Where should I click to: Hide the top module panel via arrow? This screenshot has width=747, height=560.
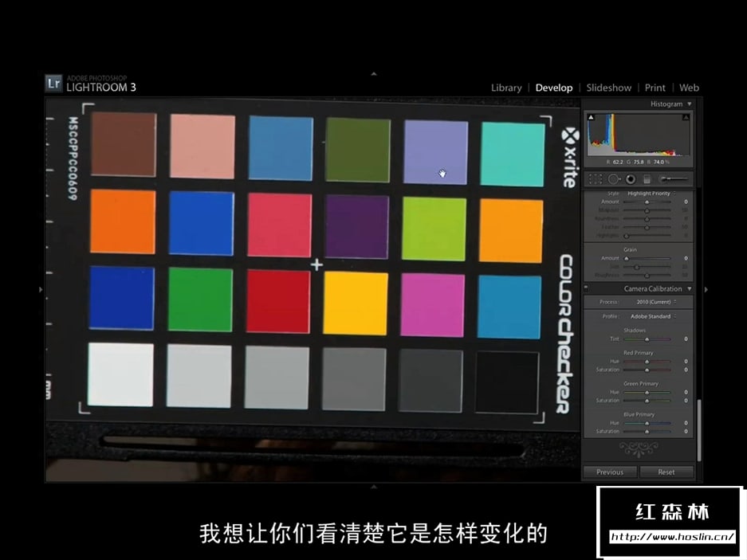tap(374, 74)
